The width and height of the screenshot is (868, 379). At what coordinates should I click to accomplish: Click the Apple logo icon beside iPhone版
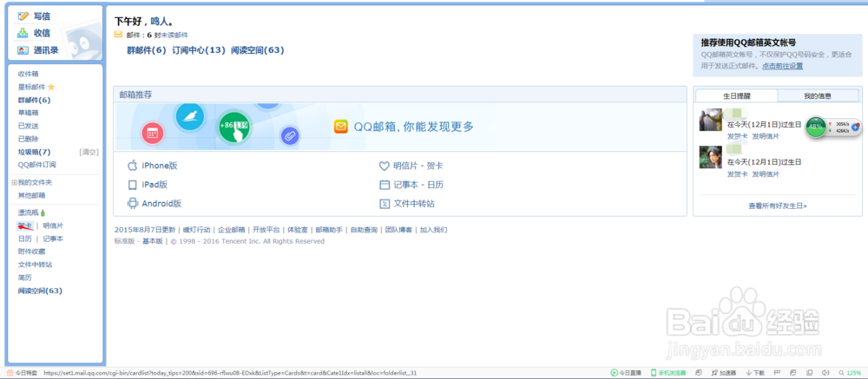(x=132, y=166)
